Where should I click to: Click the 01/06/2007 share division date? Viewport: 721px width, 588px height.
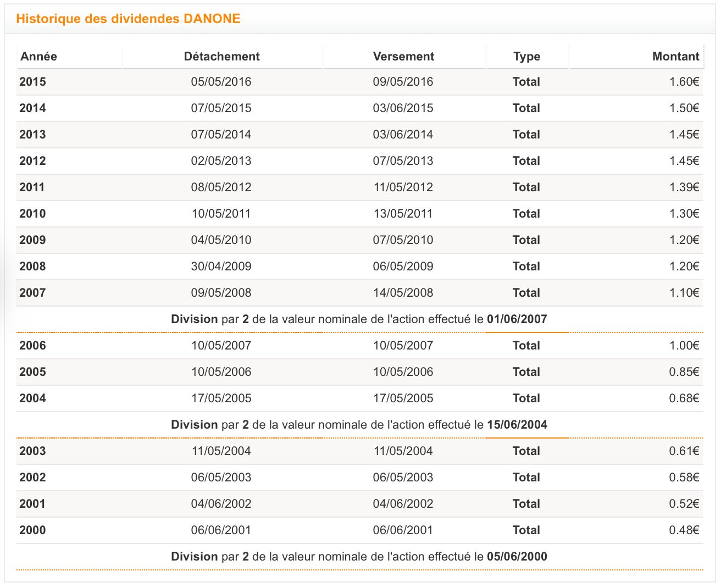coord(517,319)
